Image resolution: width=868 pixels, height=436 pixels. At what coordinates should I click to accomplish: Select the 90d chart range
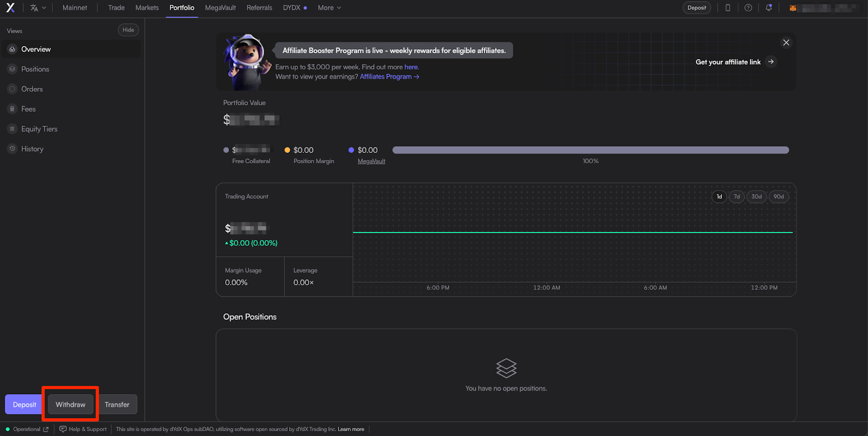pyautogui.click(x=778, y=196)
